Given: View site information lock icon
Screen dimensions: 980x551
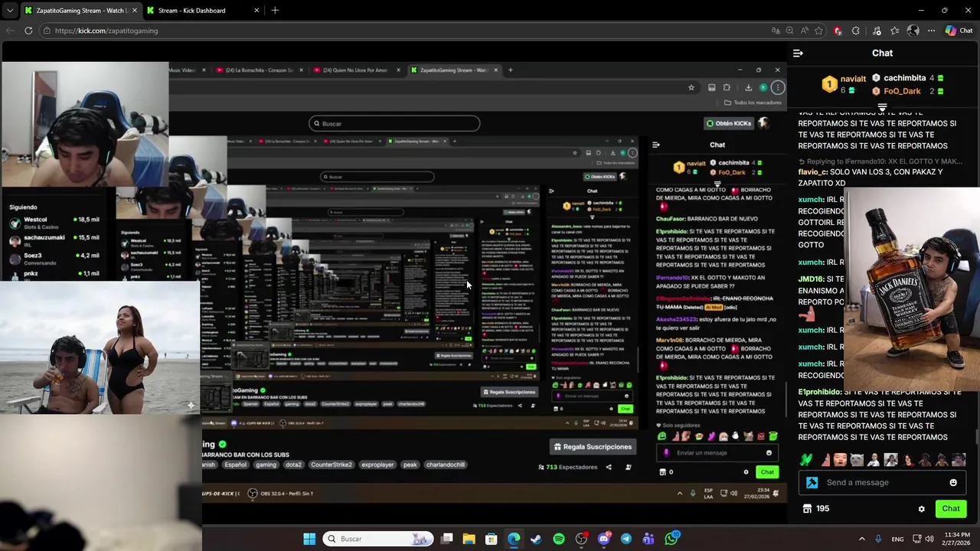Looking at the screenshot, I should click(47, 31).
